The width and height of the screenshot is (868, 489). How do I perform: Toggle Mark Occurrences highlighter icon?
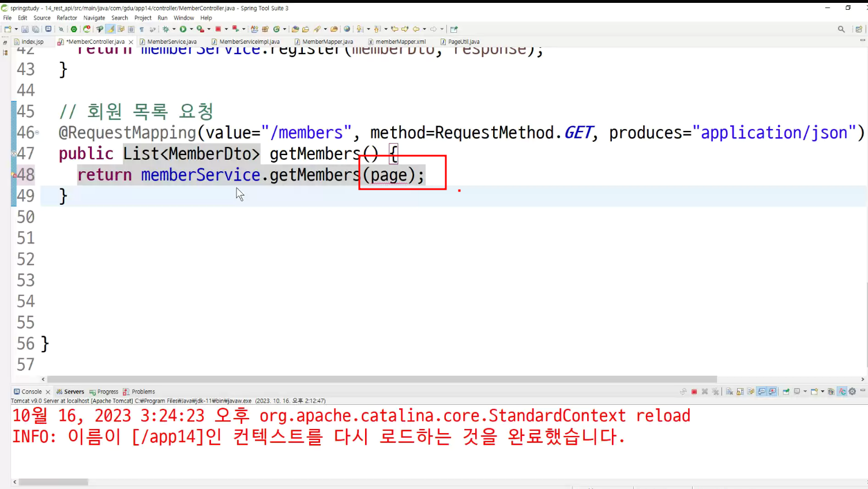pyautogui.click(x=110, y=29)
